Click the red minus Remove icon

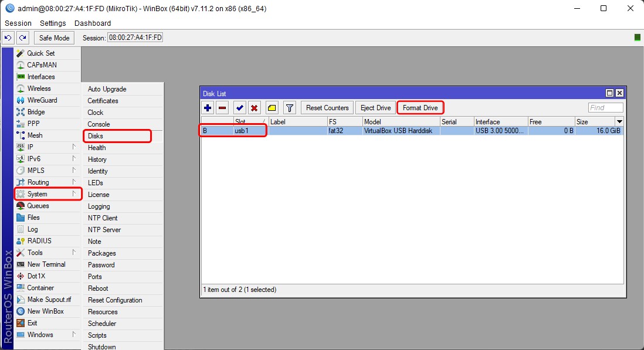[x=222, y=108]
